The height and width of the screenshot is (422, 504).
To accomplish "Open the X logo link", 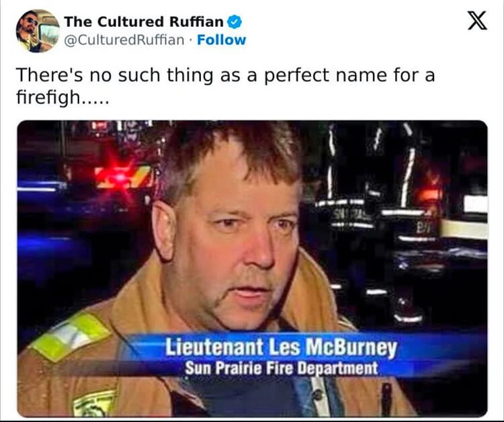I will click(477, 20).
